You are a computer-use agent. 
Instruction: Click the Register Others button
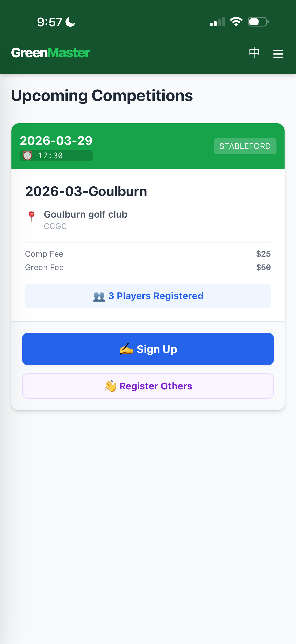(148, 386)
